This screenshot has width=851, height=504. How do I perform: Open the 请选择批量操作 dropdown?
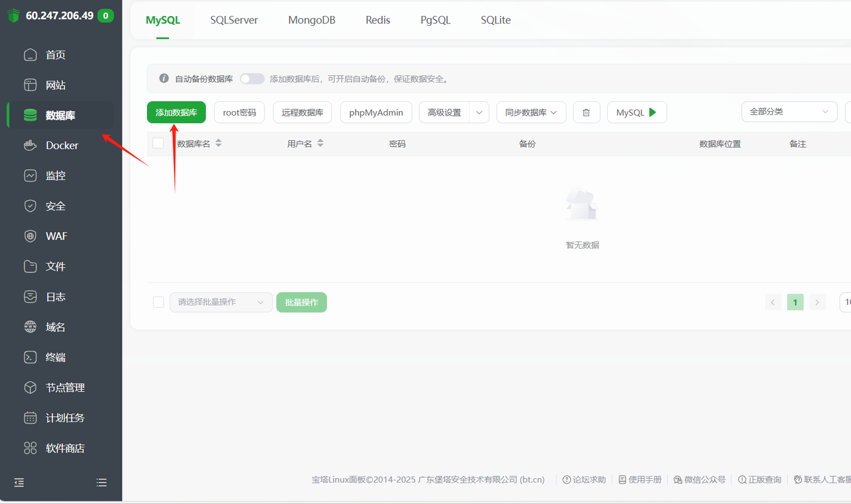[221, 302]
